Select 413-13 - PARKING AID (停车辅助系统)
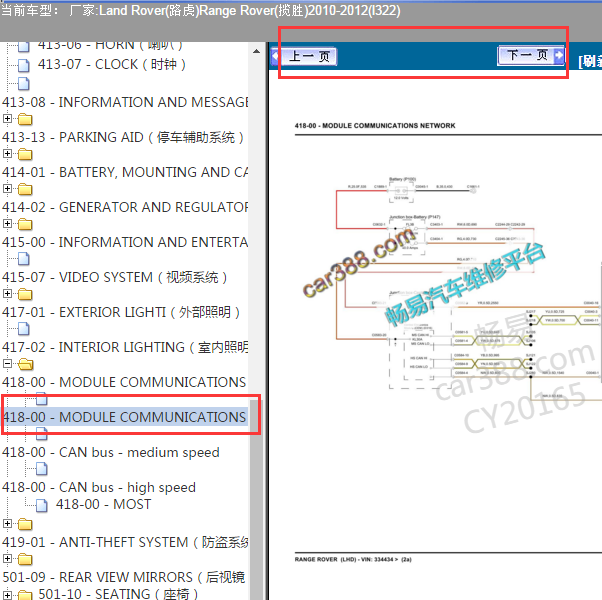 (x=123, y=137)
